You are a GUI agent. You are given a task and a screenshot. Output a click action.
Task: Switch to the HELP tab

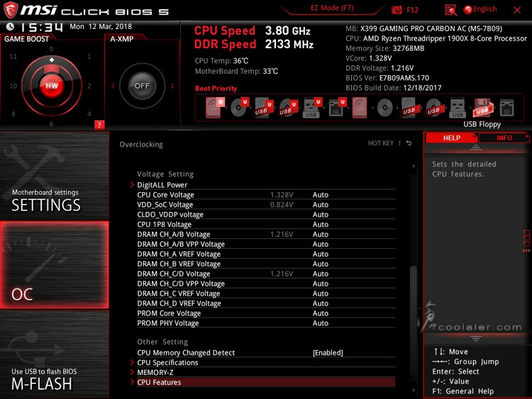pyautogui.click(x=452, y=137)
